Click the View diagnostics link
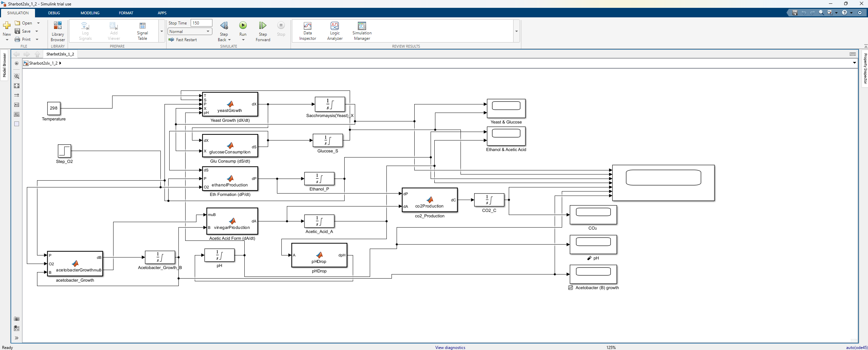 (450, 347)
